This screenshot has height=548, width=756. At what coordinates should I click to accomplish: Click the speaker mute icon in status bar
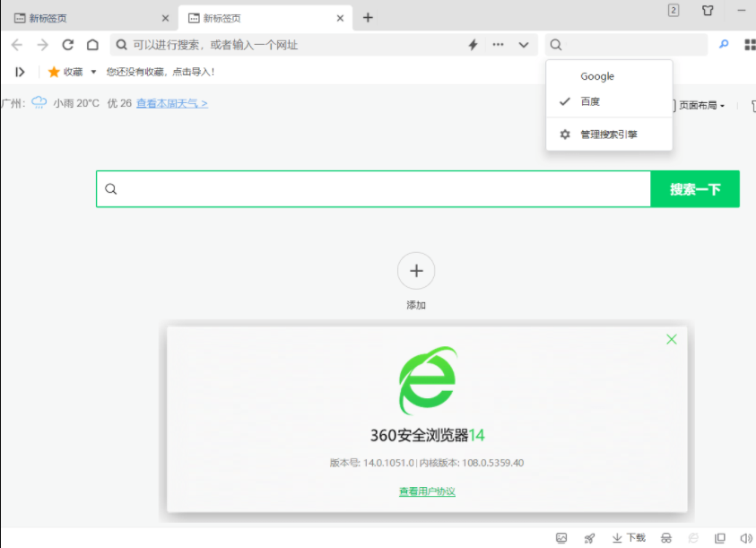tap(746, 538)
